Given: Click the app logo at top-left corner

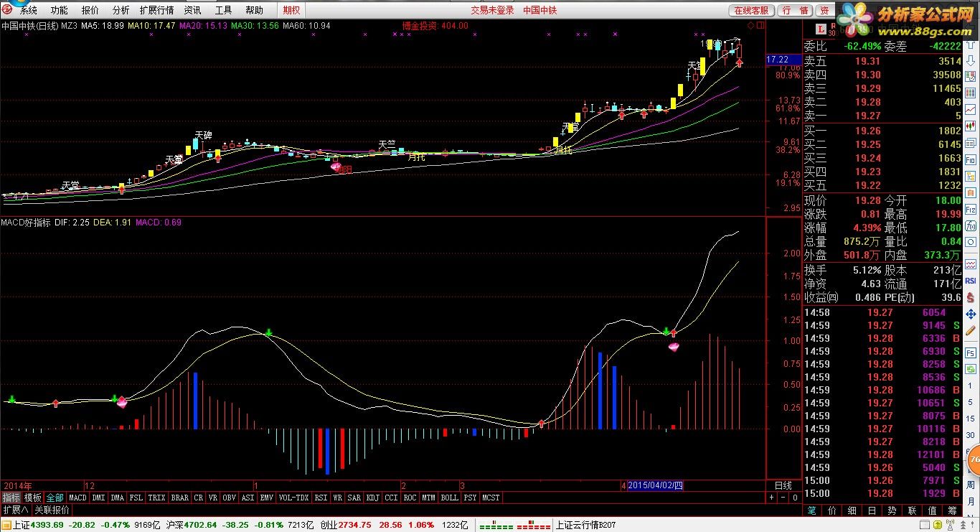Looking at the screenshot, I should [8, 9].
